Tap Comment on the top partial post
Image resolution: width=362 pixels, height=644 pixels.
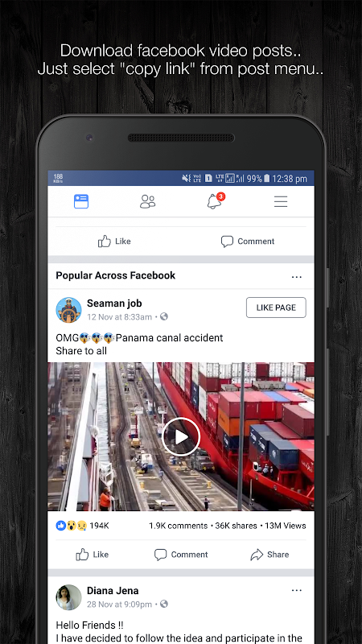coord(248,241)
